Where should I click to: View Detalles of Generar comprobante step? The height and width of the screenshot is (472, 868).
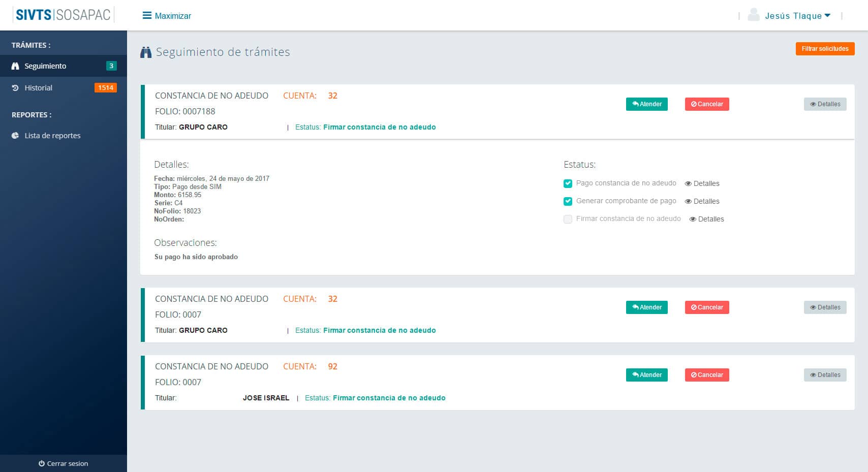click(x=702, y=201)
